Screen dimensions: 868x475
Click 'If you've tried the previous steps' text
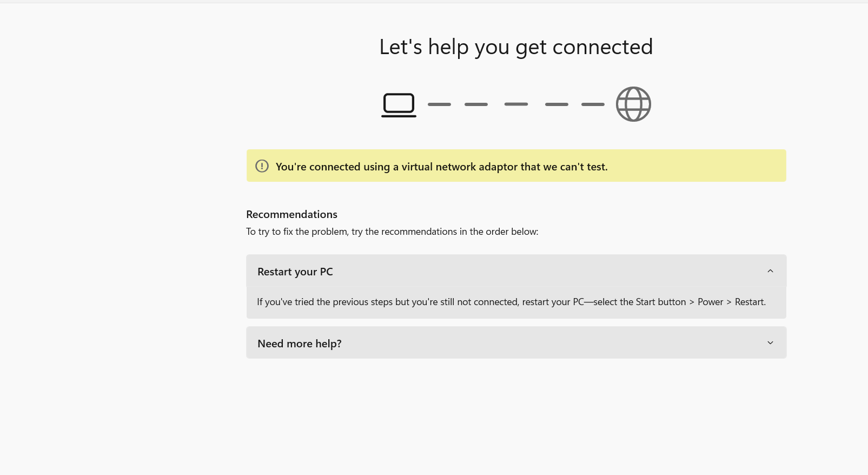[324, 302]
